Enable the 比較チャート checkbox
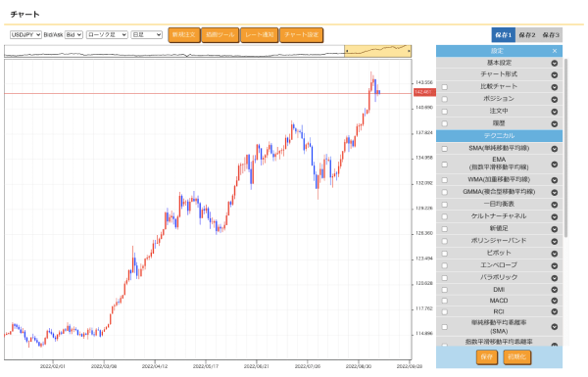This screenshot has width=588, height=377. click(444, 87)
